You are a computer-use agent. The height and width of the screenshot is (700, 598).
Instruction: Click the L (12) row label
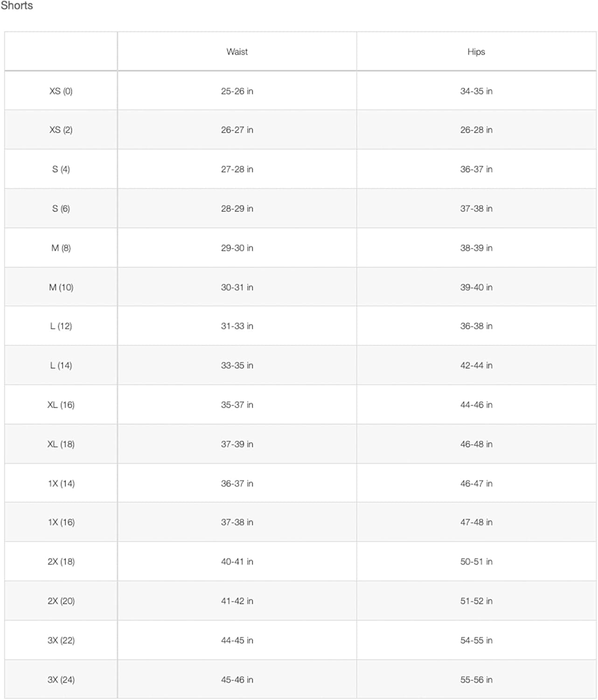click(x=61, y=326)
